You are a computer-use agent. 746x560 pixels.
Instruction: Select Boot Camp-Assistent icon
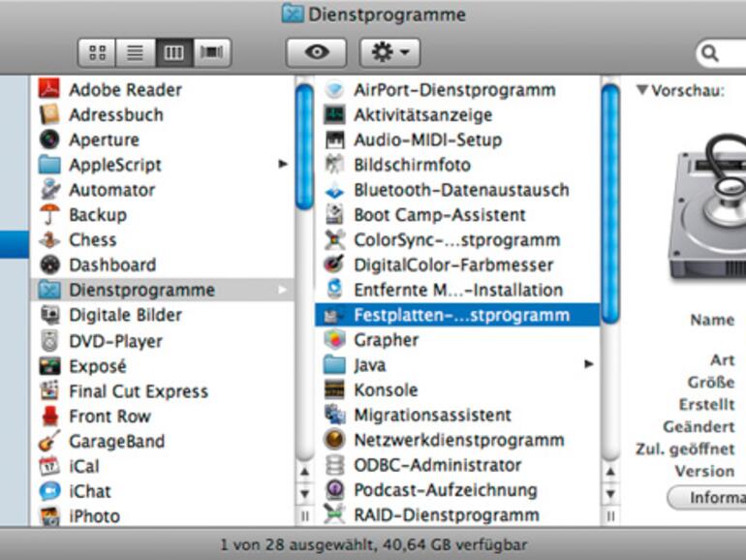334,214
